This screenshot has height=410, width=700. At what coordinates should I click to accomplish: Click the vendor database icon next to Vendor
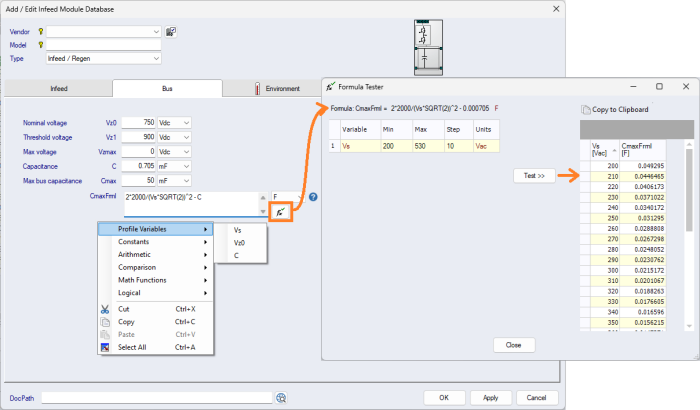171,32
